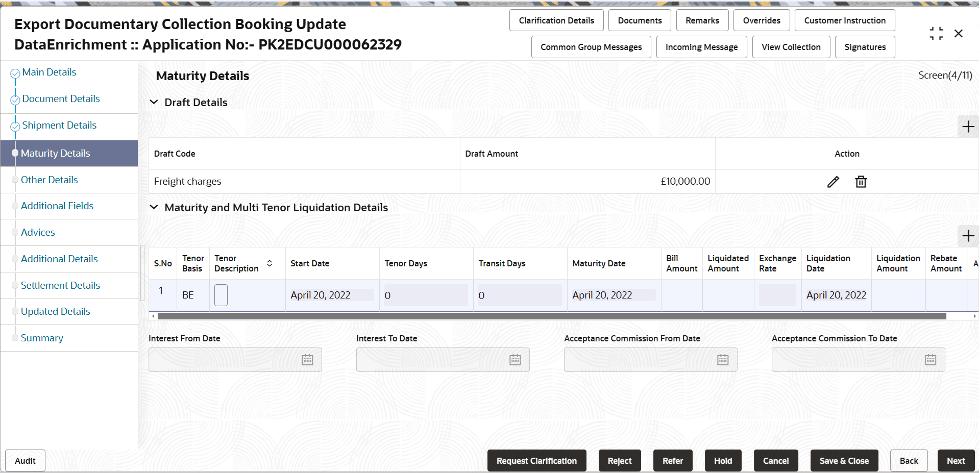This screenshot has width=980, height=473.
Task: Go to Additional Fields step
Action: tap(57, 206)
